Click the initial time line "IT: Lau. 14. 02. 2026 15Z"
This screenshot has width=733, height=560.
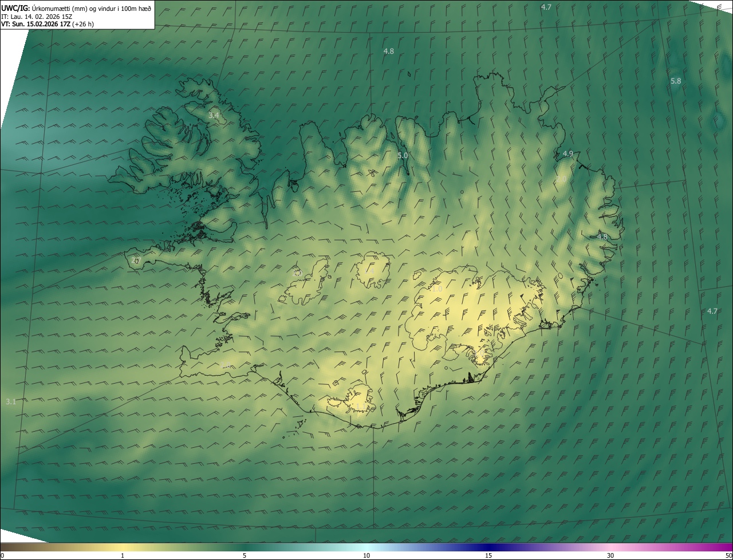tap(36, 17)
